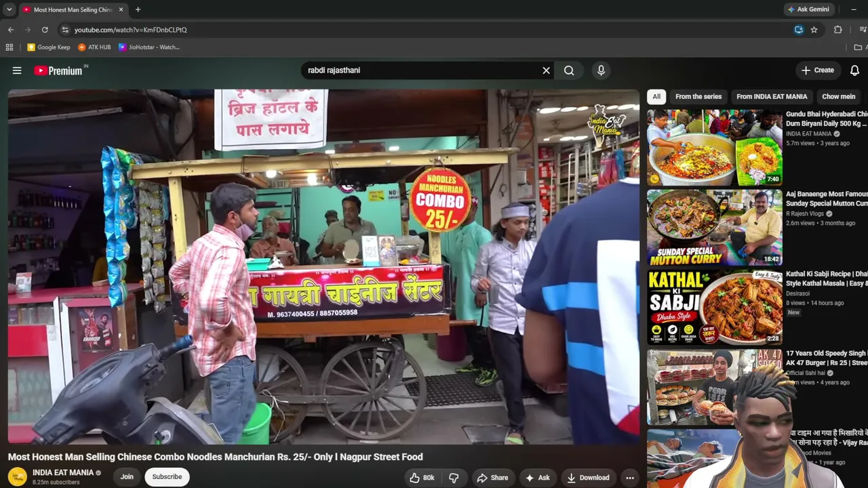The height and width of the screenshot is (488, 868).
Task: Open Kathal Ki Sabji Recipe video title
Action: coord(827,279)
